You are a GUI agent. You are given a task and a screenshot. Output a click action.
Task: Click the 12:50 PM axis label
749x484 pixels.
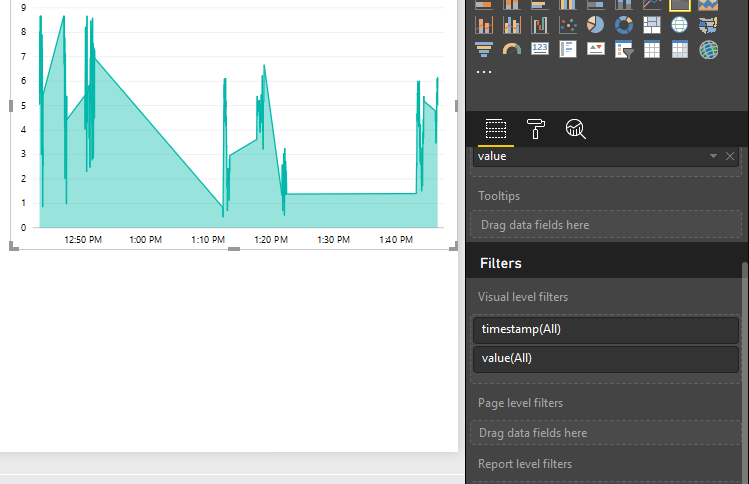tap(83, 239)
